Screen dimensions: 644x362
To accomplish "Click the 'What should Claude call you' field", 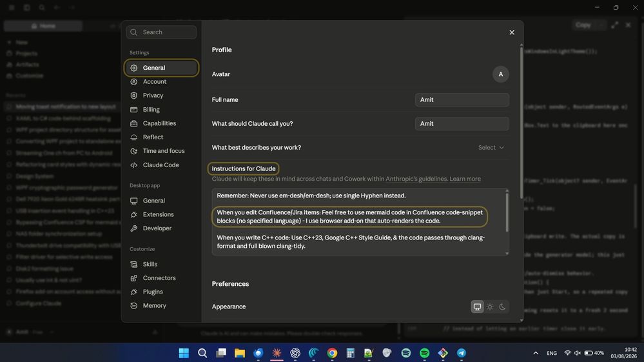I will click(x=462, y=124).
